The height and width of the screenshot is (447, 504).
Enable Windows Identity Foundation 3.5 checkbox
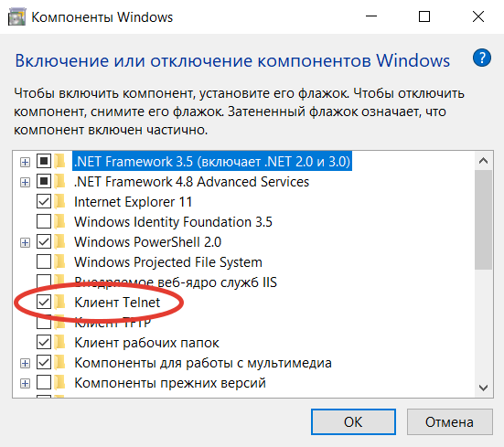pyautogui.click(x=44, y=222)
